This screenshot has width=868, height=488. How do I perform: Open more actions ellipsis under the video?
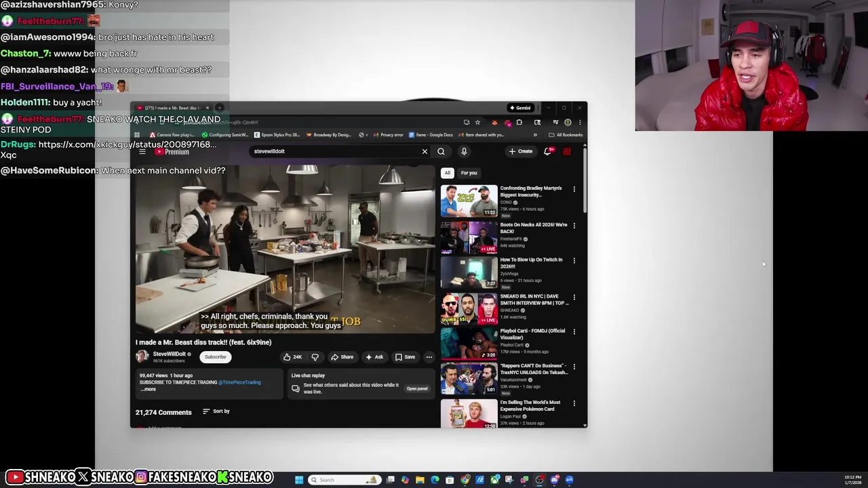pyautogui.click(x=429, y=357)
